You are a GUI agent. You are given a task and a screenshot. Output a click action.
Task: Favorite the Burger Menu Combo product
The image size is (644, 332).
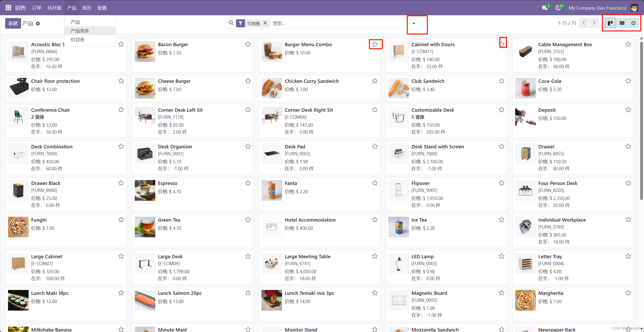(x=375, y=44)
